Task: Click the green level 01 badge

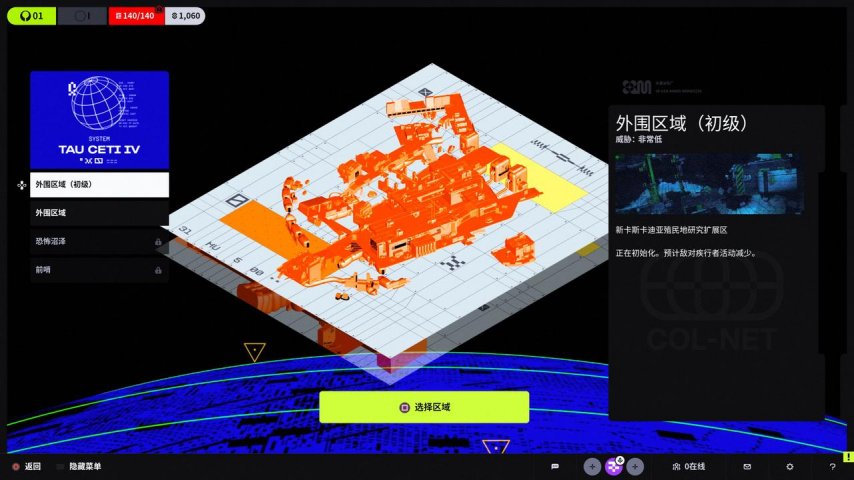Action: 31,16
